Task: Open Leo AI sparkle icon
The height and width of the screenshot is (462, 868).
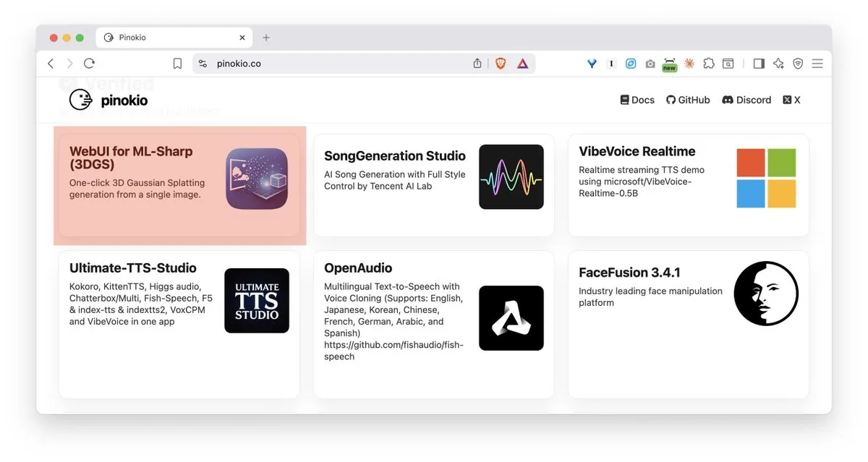Action: (x=778, y=64)
